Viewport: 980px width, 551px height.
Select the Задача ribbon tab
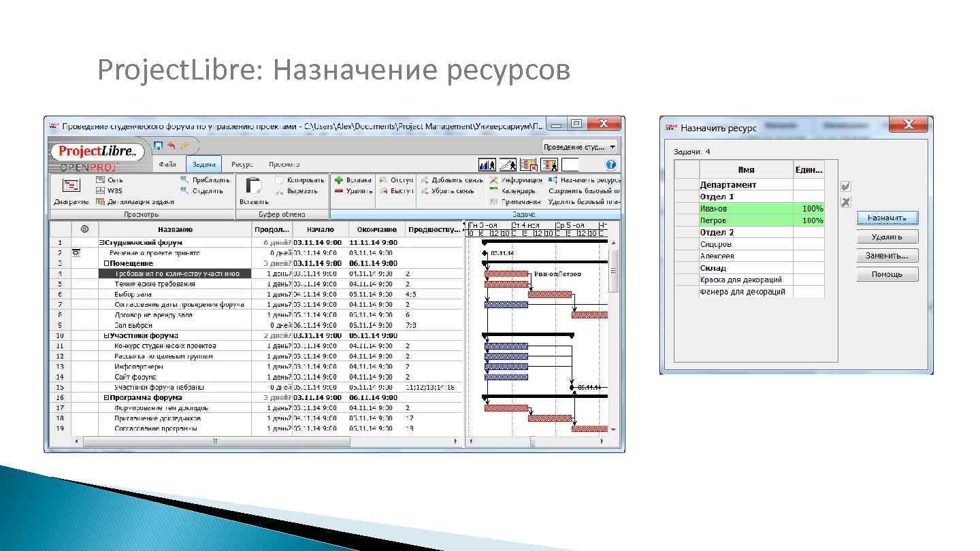pyautogui.click(x=203, y=165)
